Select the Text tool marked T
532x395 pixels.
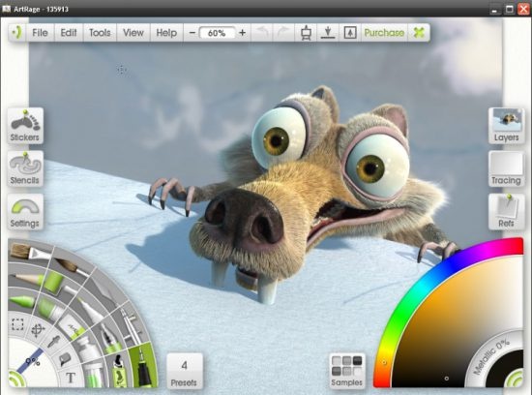[71, 378]
